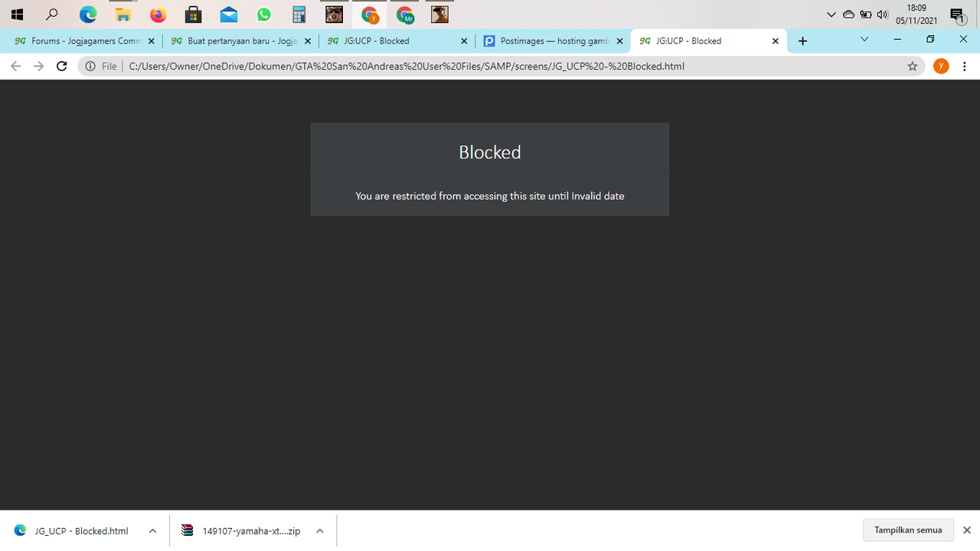980x551 pixels.
Task: Open Microsoft Store taskbar icon
Action: coord(194,15)
